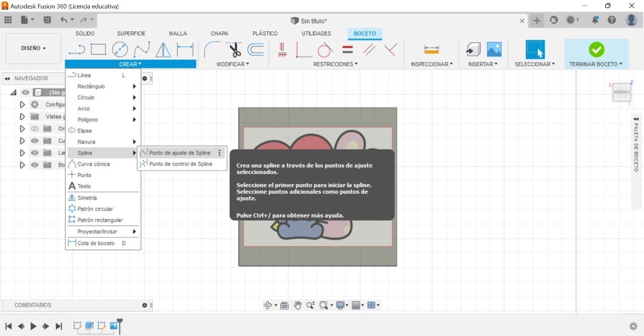Click the Insert derive icon
The width and height of the screenshot is (644, 336).
pyautogui.click(x=473, y=49)
